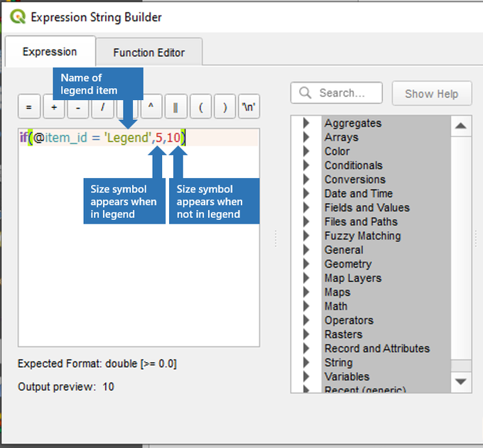The height and width of the screenshot is (448, 483).
Task: Click the function list scroll down arrow
Action: pos(461,382)
